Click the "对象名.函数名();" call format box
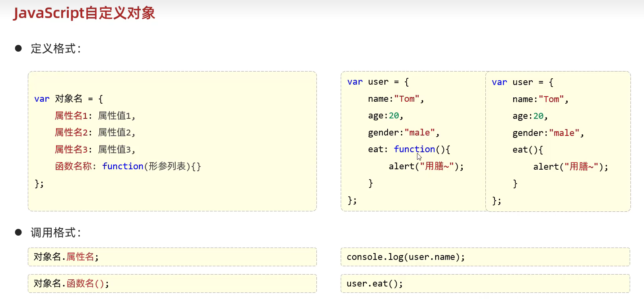The width and height of the screenshot is (644, 300). tap(172, 283)
